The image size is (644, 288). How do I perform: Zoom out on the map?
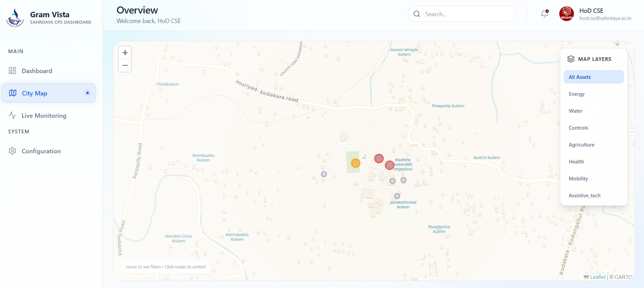tap(125, 66)
